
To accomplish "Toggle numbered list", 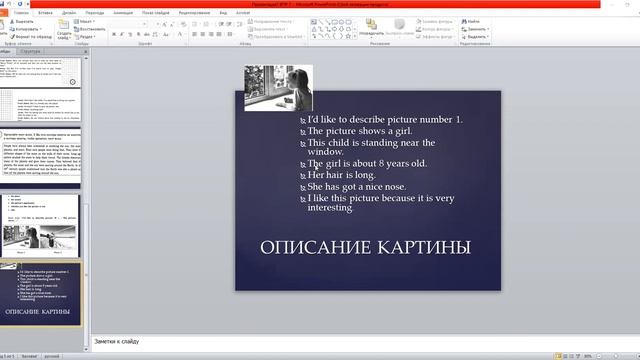I will 207,24.
